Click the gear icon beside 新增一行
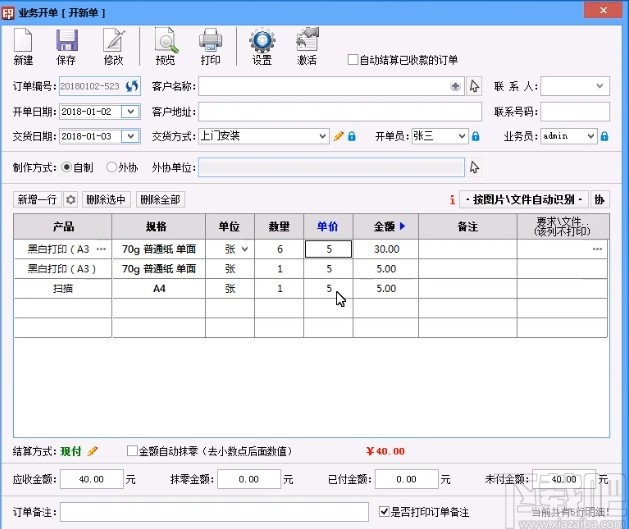 (71, 199)
